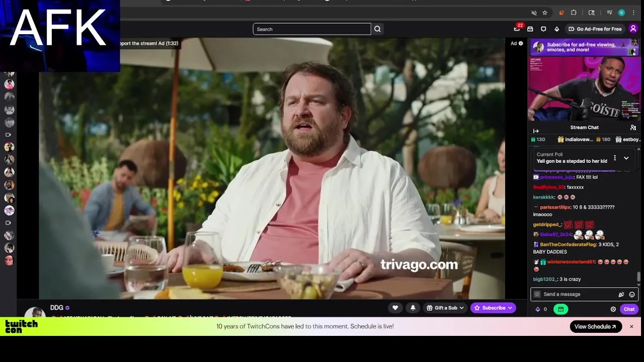The width and height of the screenshot is (644, 362).
Task: Click View Schedule on TwitchCon banner
Action: tap(595, 326)
